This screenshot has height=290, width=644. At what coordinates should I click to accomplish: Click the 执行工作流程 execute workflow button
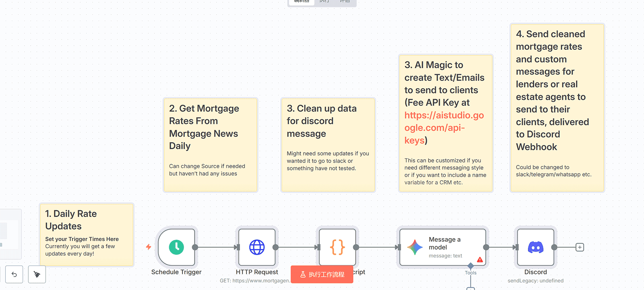322,274
